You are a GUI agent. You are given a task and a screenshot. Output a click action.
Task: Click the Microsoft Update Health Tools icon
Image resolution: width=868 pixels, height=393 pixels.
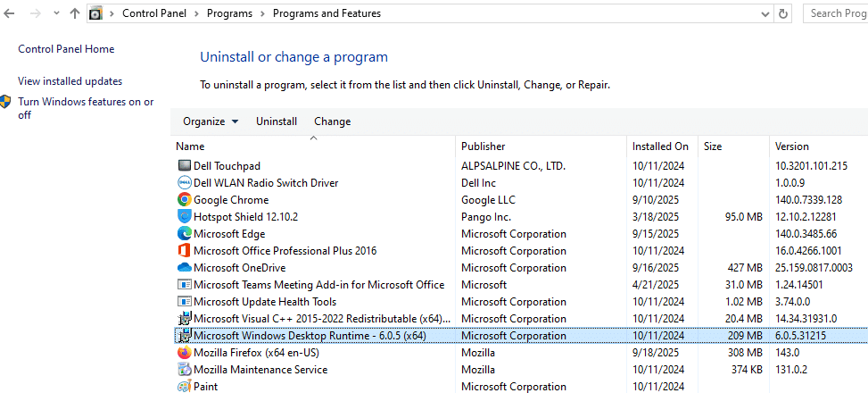[185, 302]
